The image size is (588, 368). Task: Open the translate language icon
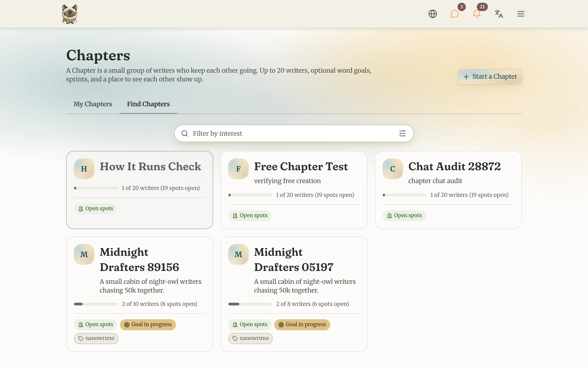pyautogui.click(x=499, y=14)
